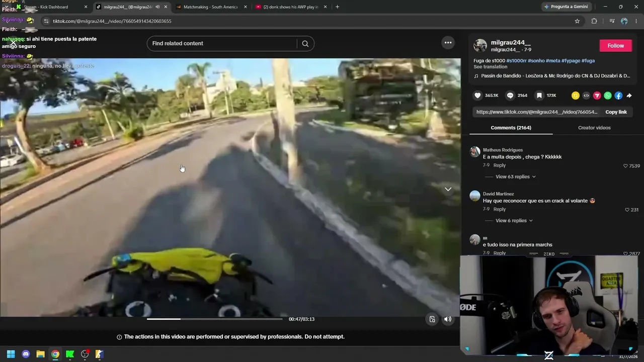Image resolution: width=644 pixels, height=362 pixels.
Task: Open a new browser tab
Action: [337, 7]
